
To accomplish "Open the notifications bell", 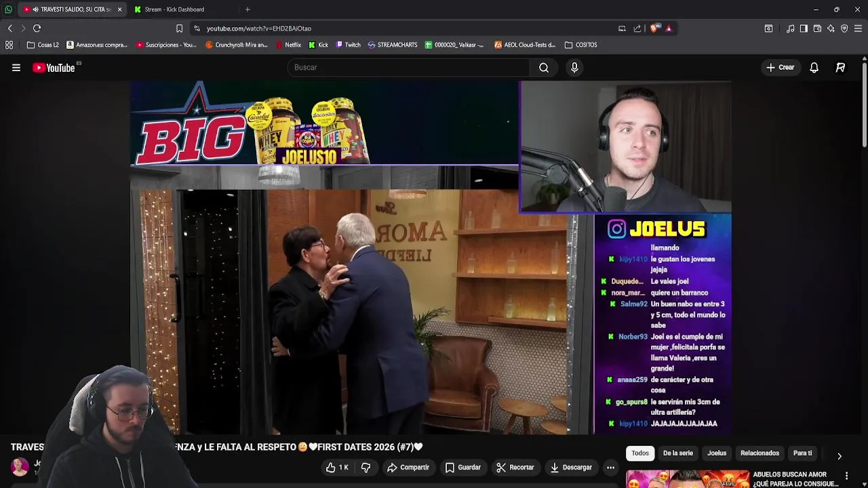I will (x=814, y=67).
